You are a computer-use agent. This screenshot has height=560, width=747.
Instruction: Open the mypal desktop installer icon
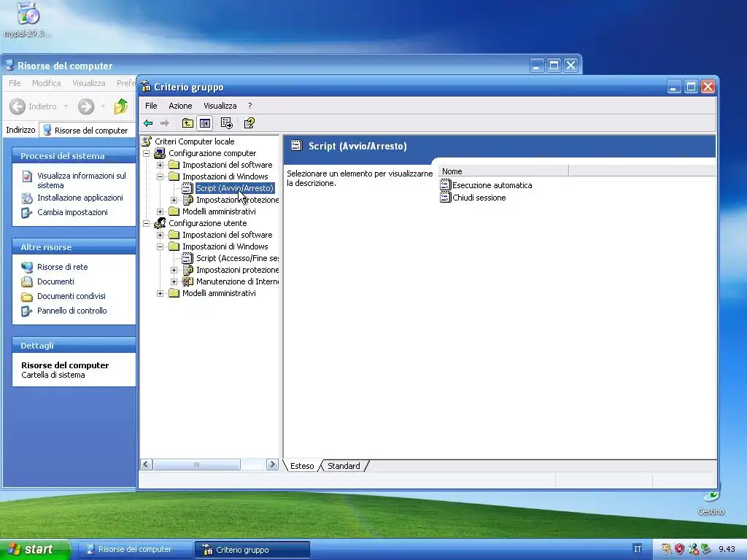[27, 20]
